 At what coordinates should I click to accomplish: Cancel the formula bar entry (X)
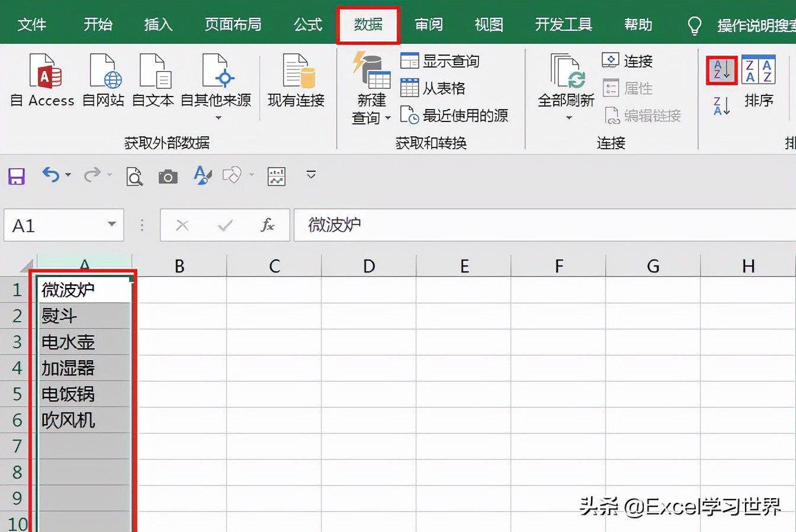182,225
